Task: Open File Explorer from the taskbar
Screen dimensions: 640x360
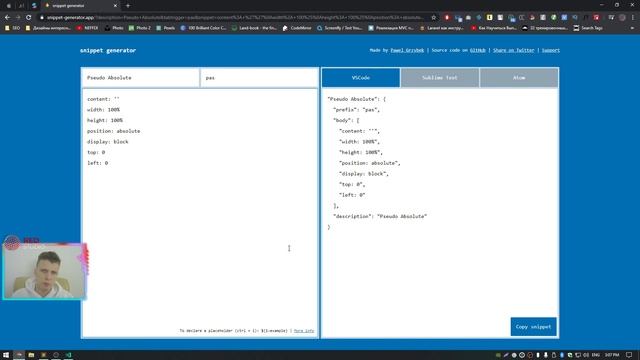Action: tap(31, 355)
